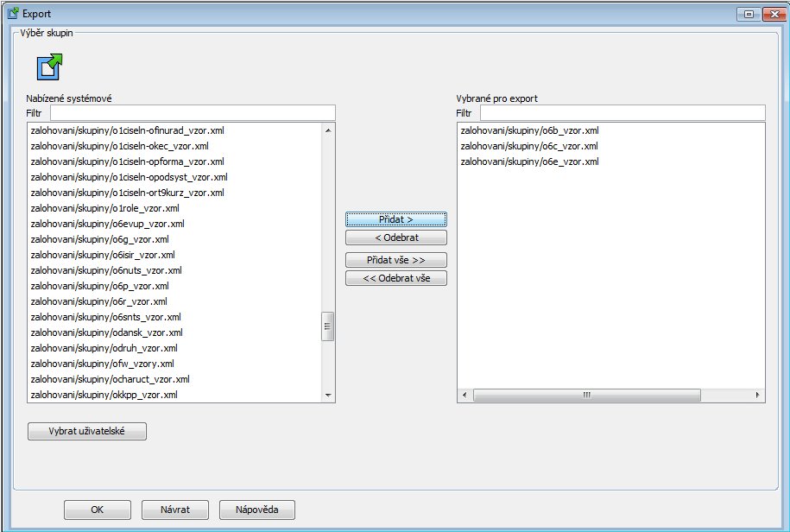Select o6e_vzor.xml in the export list

point(529,161)
